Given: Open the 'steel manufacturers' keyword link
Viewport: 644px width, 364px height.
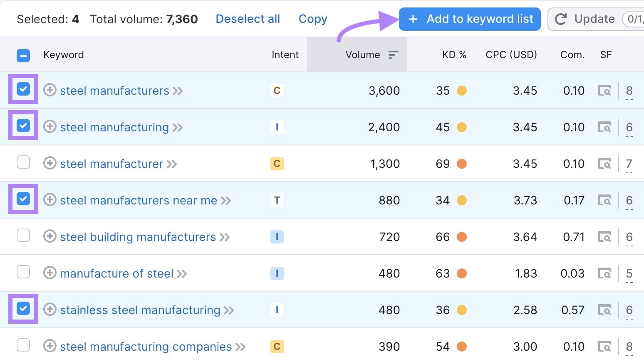Looking at the screenshot, I should point(114,91).
